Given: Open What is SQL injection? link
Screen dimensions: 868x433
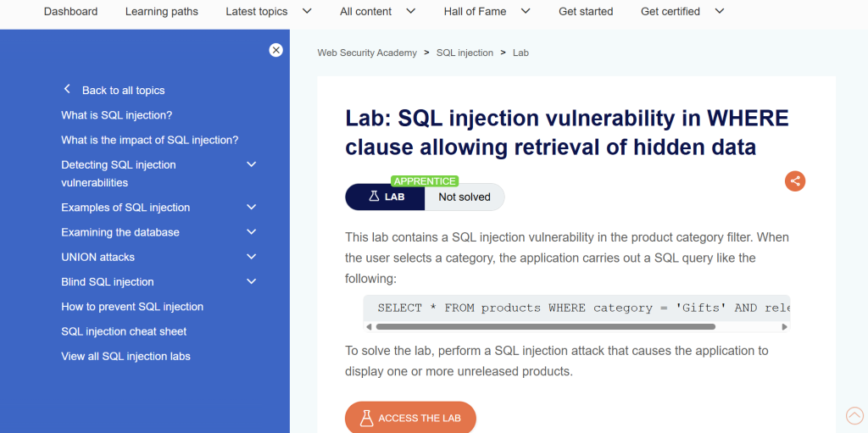Looking at the screenshot, I should (x=117, y=115).
